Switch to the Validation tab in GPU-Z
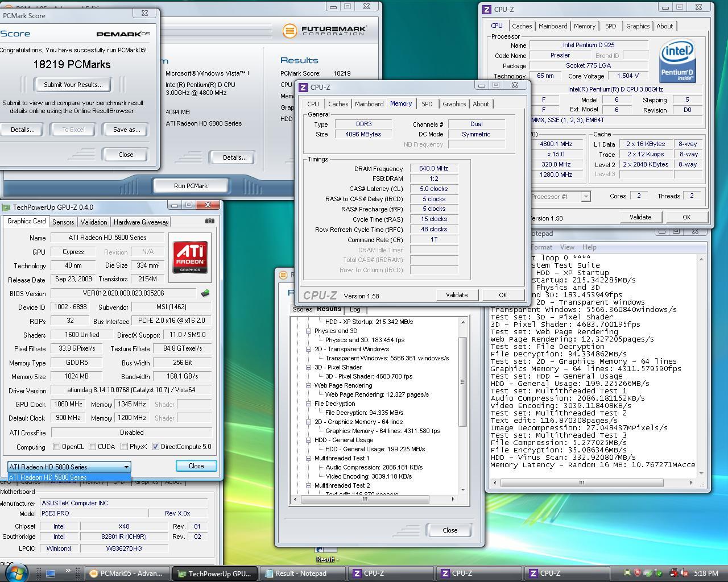Image resolution: width=728 pixels, height=582 pixels. point(93,222)
